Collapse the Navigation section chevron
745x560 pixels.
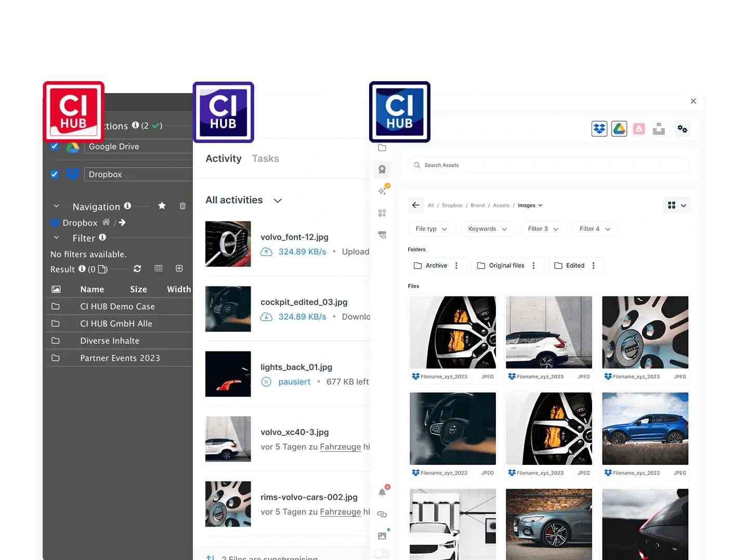click(x=57, y=206)
